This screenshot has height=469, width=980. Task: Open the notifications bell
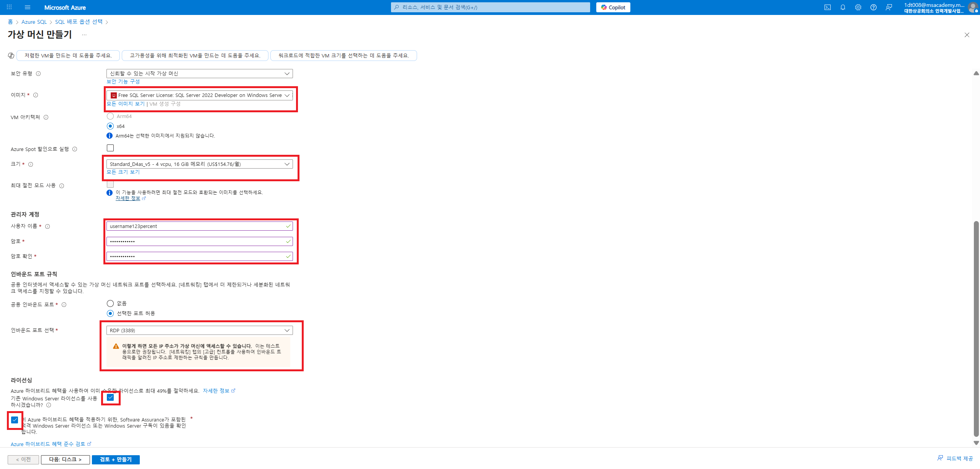point(843,7)
